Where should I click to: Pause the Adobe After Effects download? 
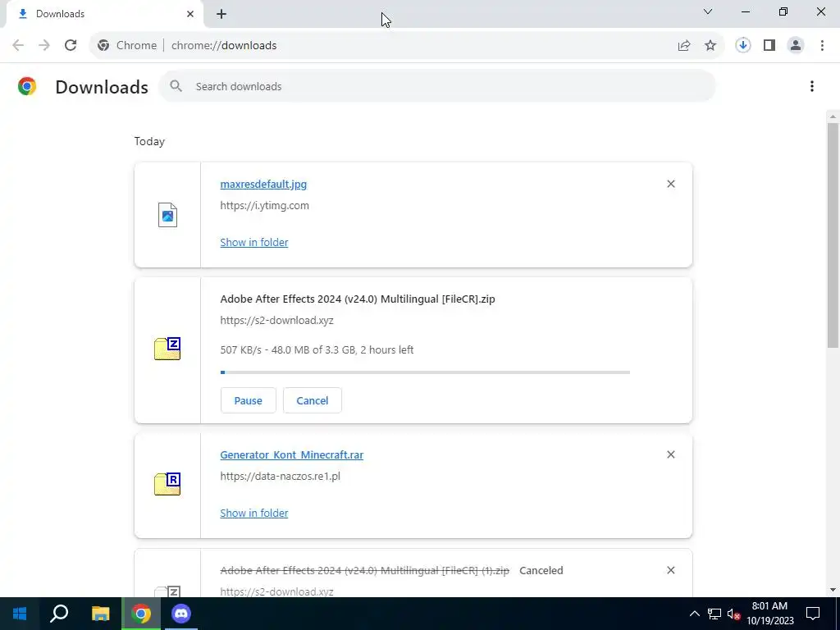(x=248, y=400)
